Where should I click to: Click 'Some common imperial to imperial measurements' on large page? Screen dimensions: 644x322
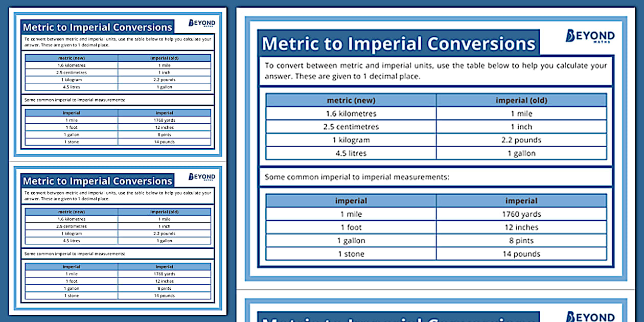[x=357, y=177]
